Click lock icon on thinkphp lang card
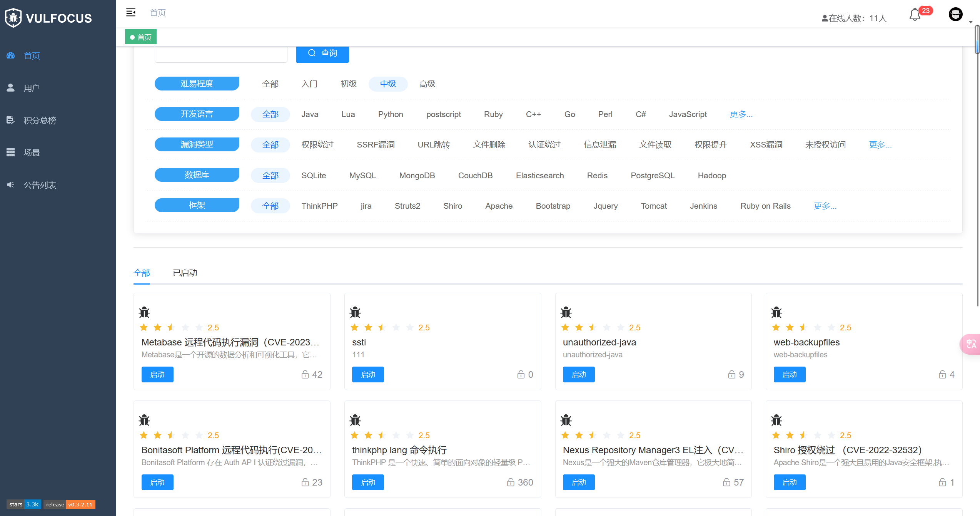This screenshot has height=516, width=980. 511,482
